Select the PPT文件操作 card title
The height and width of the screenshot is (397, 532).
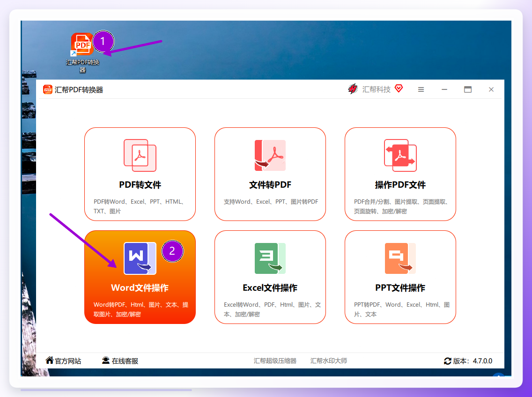click(x=400, y=288)
